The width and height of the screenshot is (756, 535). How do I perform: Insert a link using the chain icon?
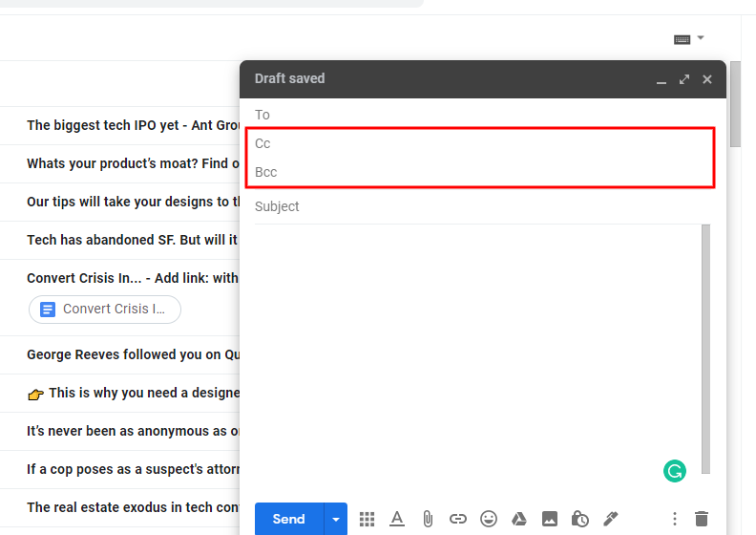point(457,519)
